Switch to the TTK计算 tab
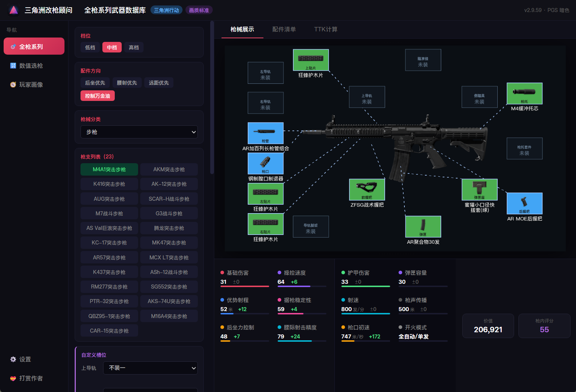 click(x=326, y=30)
